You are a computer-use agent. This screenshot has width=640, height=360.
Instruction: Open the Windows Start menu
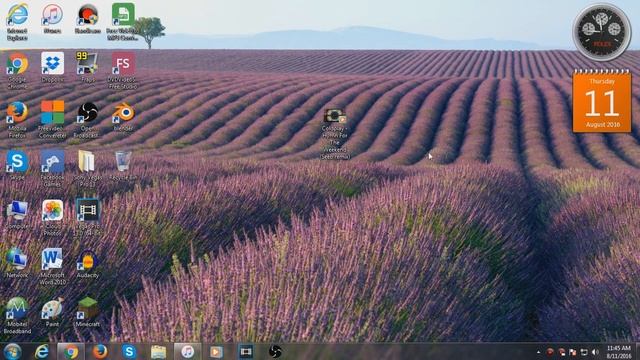pyautogui.click(x=13, y=351)
